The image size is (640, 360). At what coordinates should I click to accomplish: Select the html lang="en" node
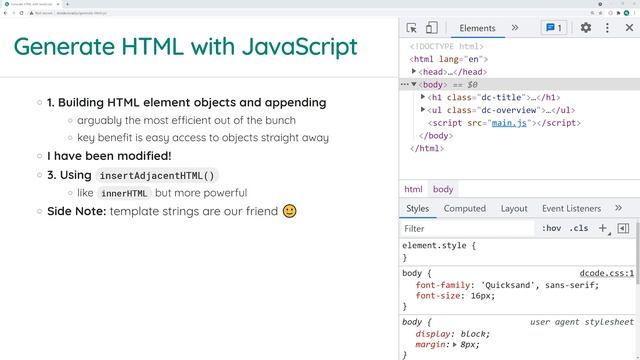(449, 59)
